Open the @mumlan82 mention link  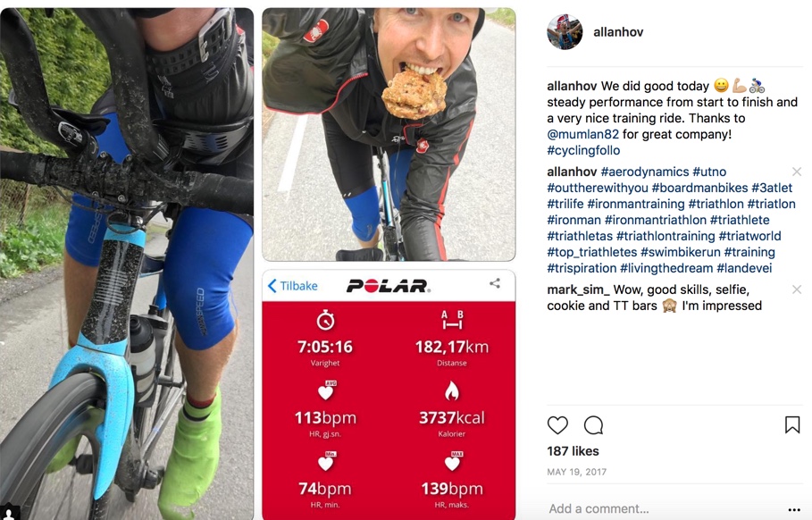(x=582, y=134)
